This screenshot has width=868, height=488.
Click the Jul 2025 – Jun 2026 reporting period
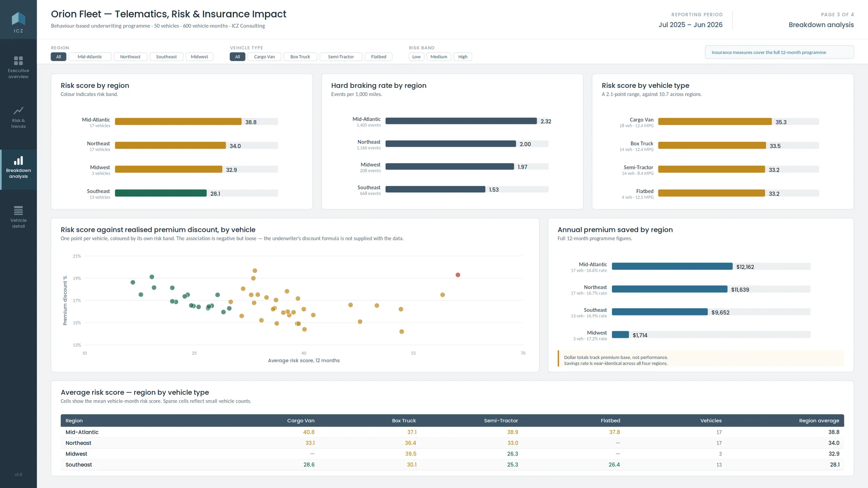click(x=691, y=25)
